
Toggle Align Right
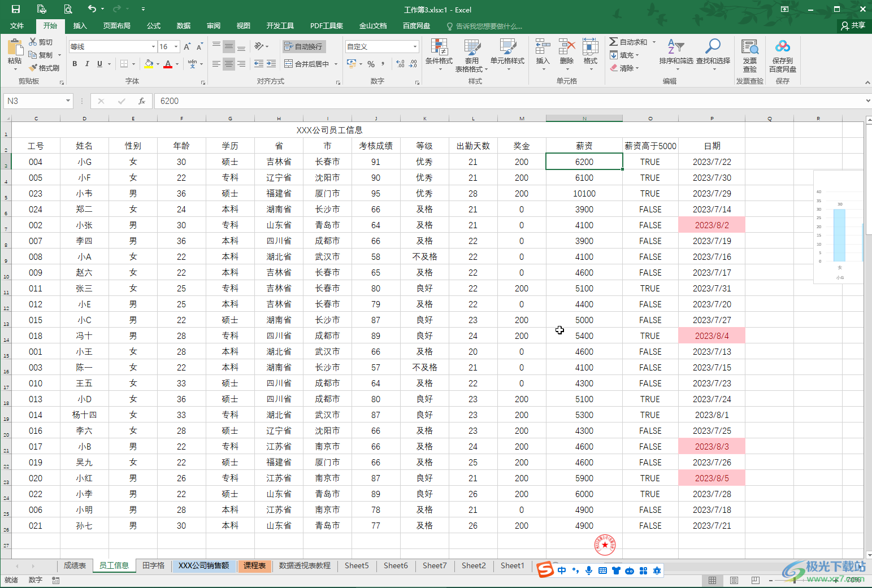(241, 64)
